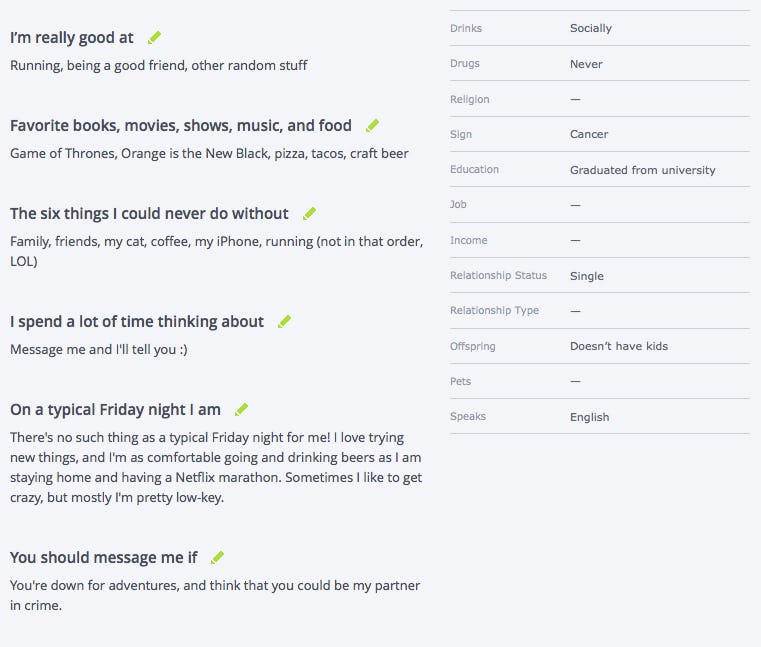Image resolution: width=761 pixels, height=647 pixels.
Task: Open the empty Pets detail row
Action: click(x=599, y=381)
